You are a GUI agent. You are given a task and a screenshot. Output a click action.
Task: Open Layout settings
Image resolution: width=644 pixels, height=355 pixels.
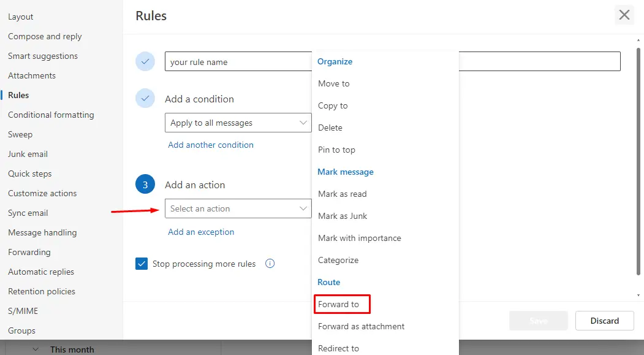(21, 17)
